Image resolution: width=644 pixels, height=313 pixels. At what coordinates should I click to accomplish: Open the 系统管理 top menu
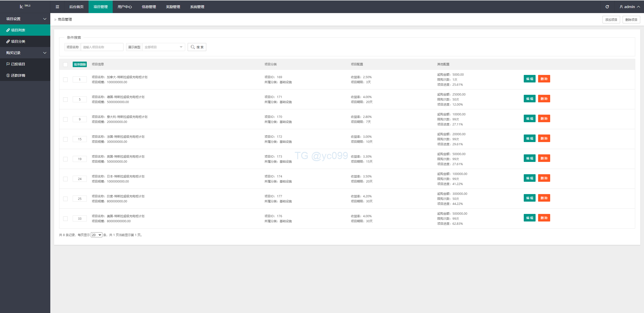click(x=197, y=7)
